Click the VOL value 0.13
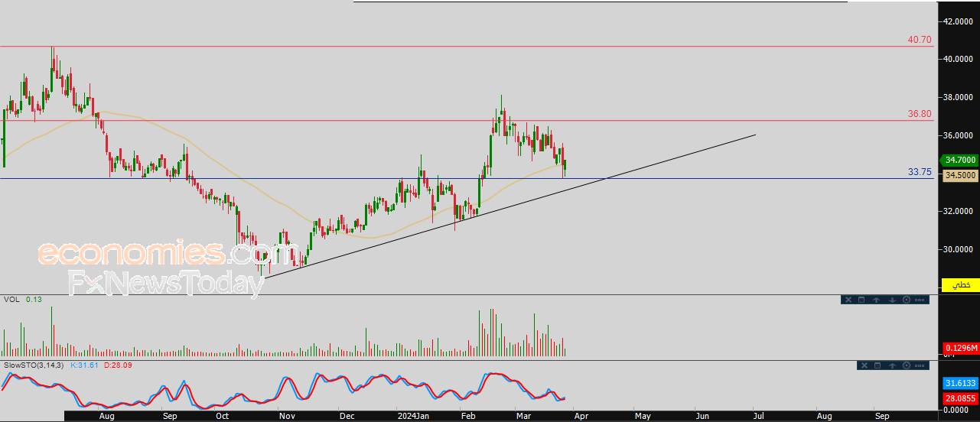This screenshot has width=980, height=422. tap(33, 300)
